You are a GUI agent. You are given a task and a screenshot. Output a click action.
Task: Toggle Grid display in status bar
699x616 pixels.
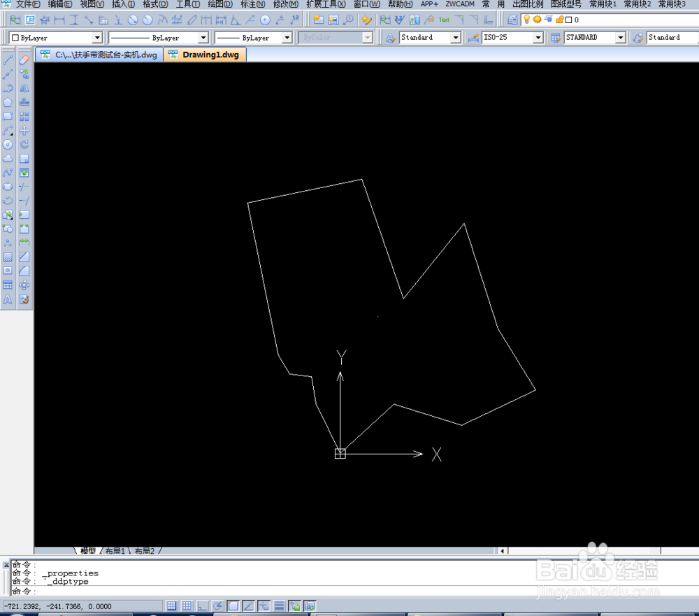[187, 606]
